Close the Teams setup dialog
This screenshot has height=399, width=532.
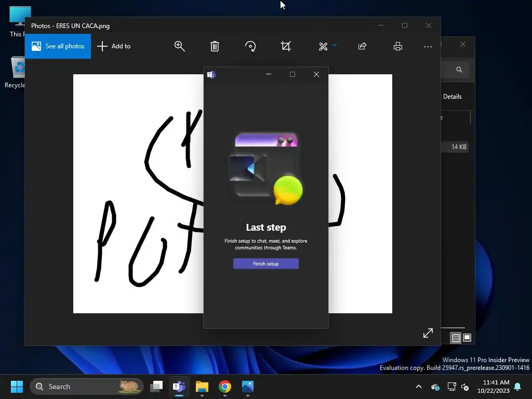(316, 74)
